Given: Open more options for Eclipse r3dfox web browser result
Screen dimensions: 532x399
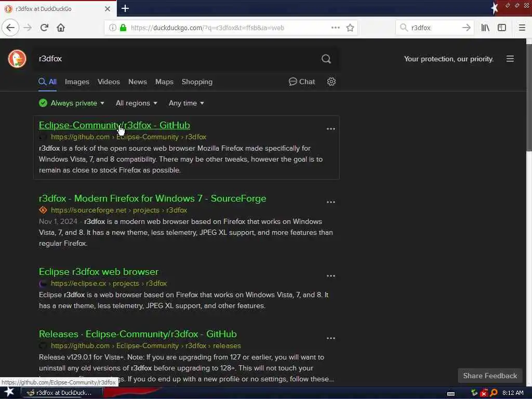Looking at the screenshot, I should (x=331, y=276).
